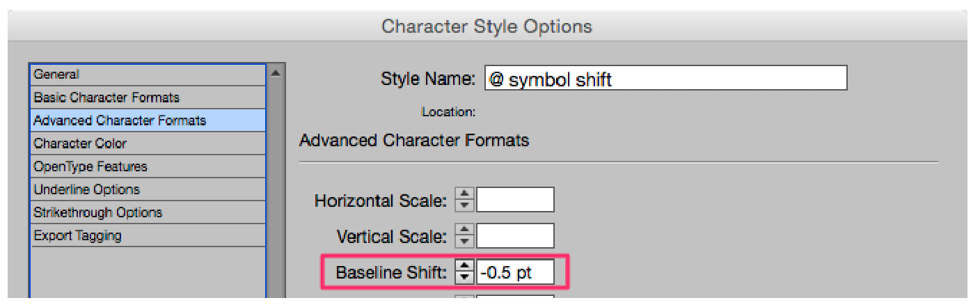The height and width of the screenshot is (305, 980).
Task: Decrease Horizontal Scale with the down arrow
Action: point(464,205)
